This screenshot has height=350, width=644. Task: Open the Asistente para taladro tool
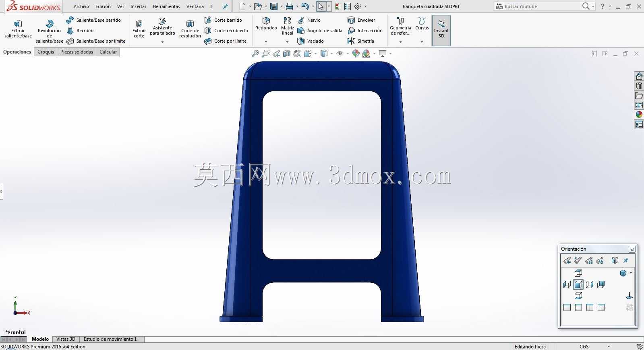[x=162, y=27]
